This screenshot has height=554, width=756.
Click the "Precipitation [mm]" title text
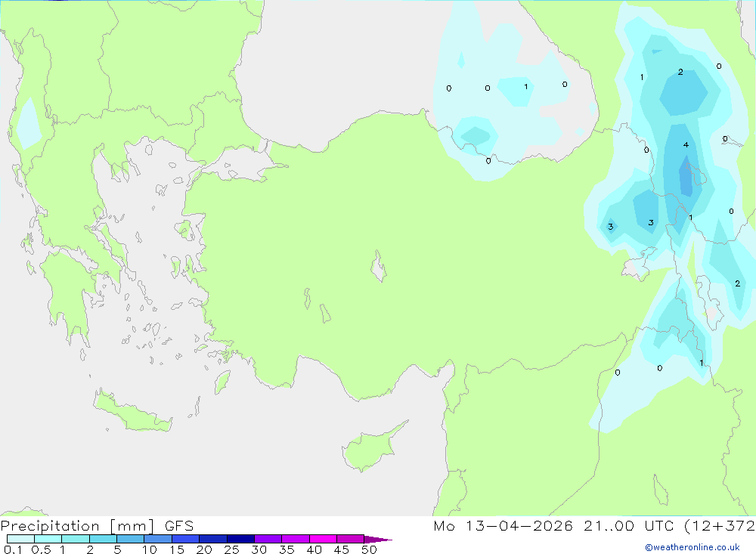click(78, 526)
